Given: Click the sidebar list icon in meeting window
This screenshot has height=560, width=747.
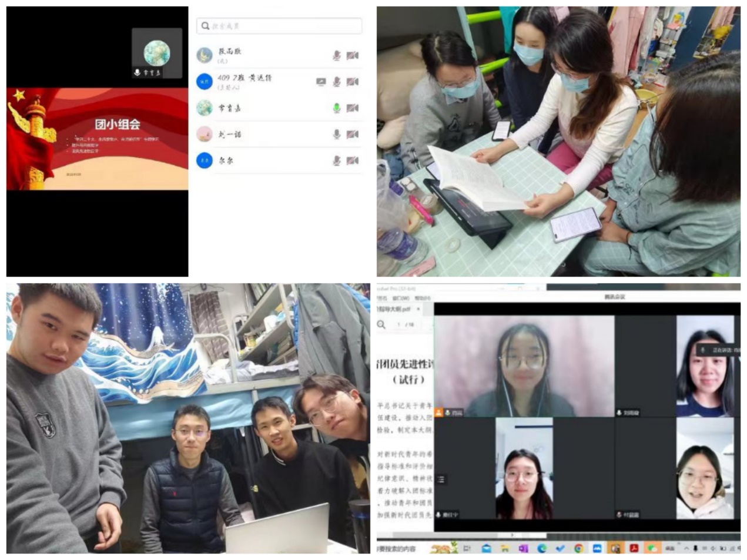Looking at the screenshot, I should click(x=441, y=479).
